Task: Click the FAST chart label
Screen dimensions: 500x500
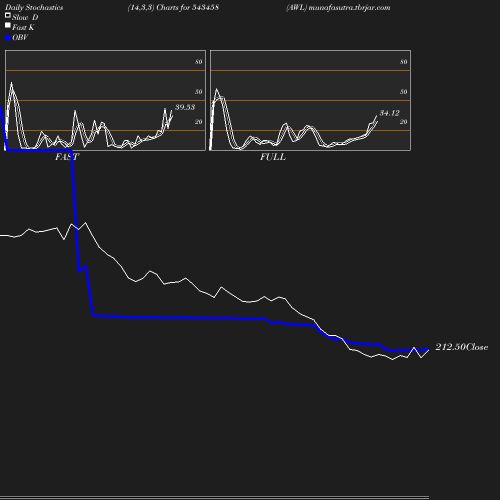Action: tap(67, 157)
